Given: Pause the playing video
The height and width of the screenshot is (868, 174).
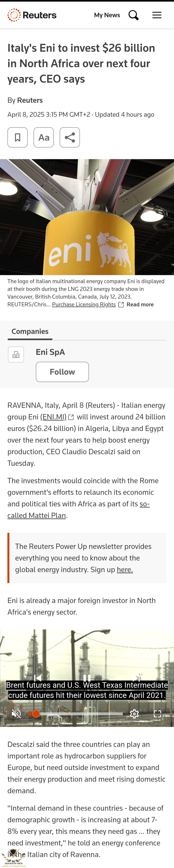Looking at the screenshot, I should click(87, 678).
